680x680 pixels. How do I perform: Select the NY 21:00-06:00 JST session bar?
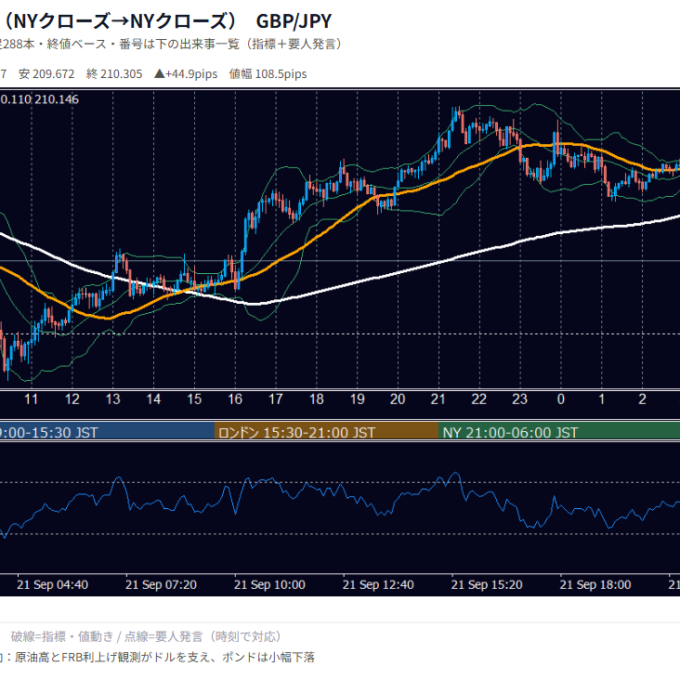coord(559,432)
